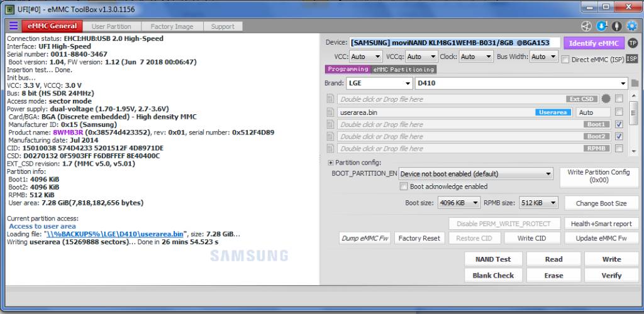Open the VCC voltage dropdown
The height and width of the screenshot is (314, 644).
coord(367,57)
